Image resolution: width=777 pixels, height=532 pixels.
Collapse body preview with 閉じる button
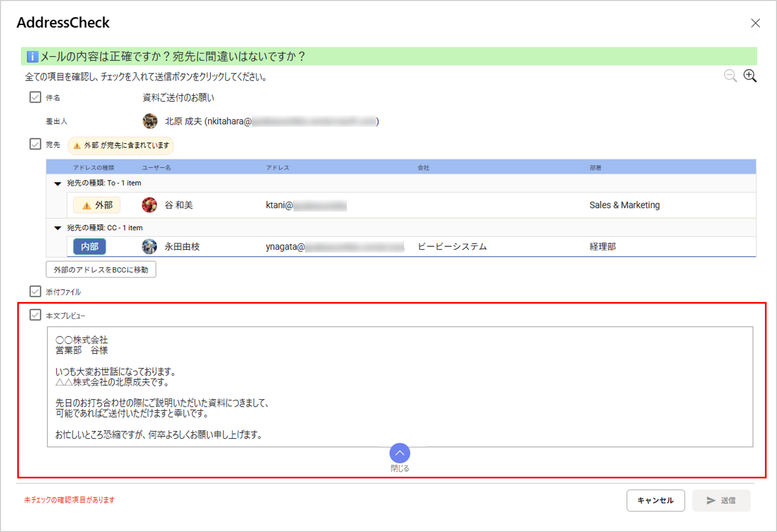coord(400,453)
